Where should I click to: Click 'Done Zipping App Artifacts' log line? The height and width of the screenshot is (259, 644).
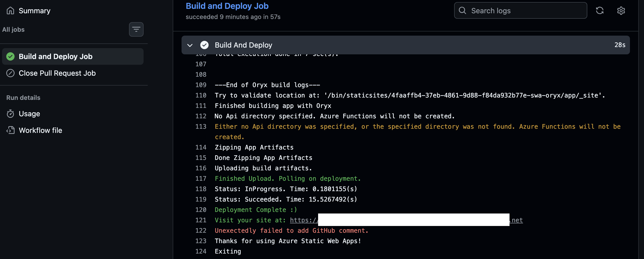pyautogui.click(x=263, y=158)
